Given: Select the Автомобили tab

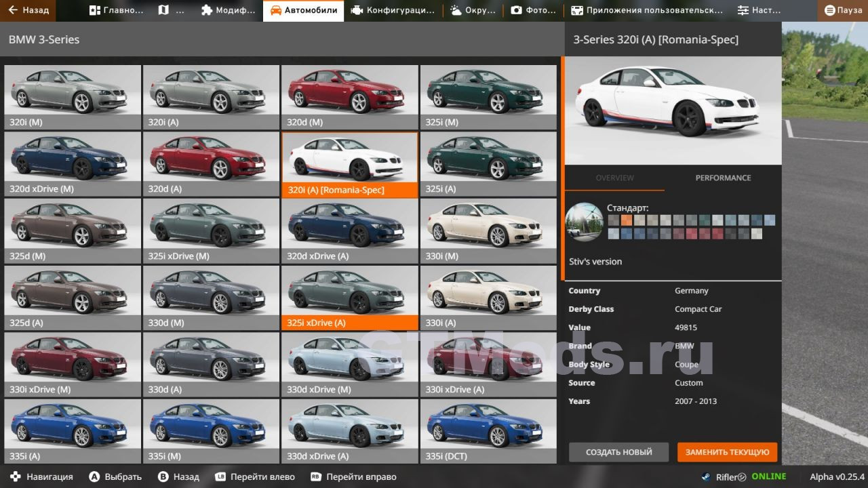Looking at the screenshot, I should 303,10.
